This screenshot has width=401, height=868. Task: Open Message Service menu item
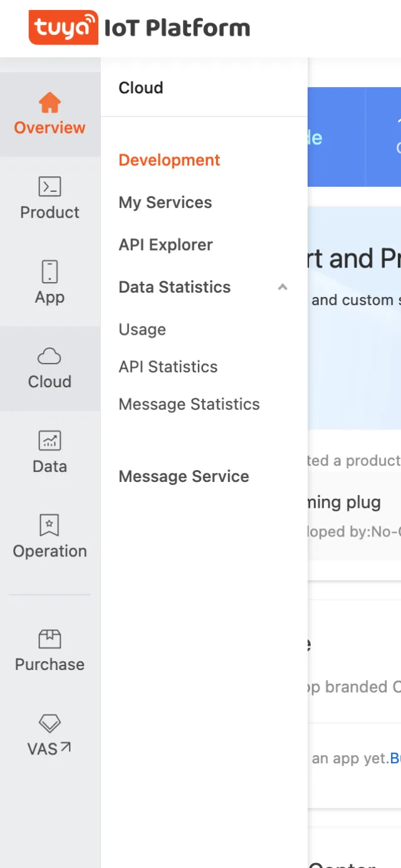(x=184, y=476)
